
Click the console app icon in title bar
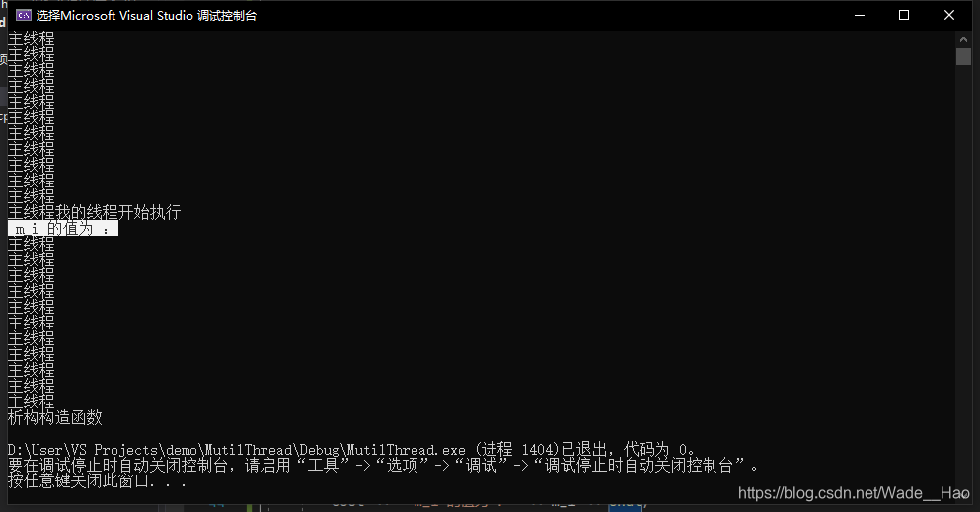point(23,15)
